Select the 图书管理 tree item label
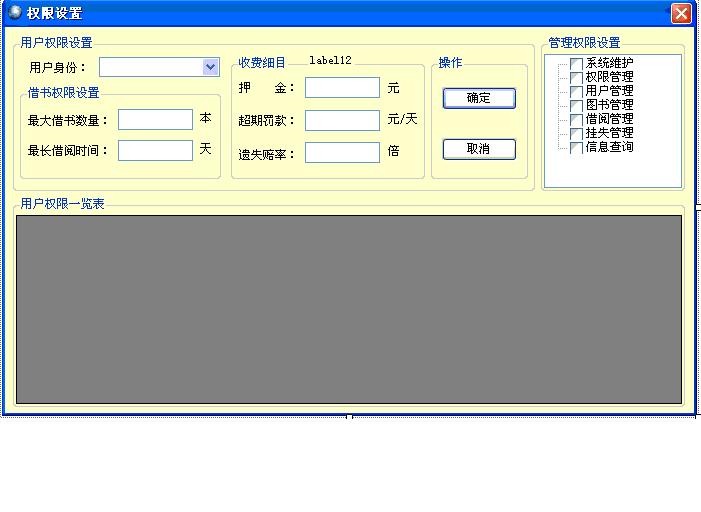The image size is (701, 512). coord(609,105)
